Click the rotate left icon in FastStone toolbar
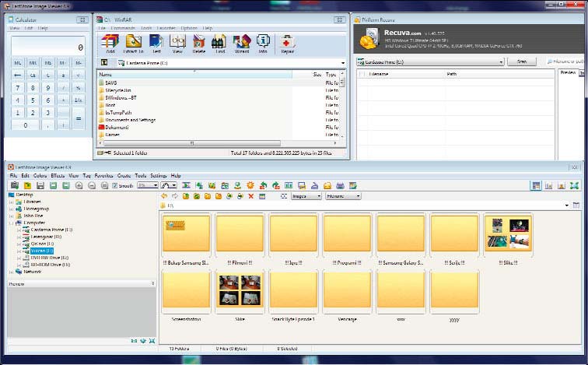Screen dimensions: 588x365 pyautogui.click(x=263, y=185)
